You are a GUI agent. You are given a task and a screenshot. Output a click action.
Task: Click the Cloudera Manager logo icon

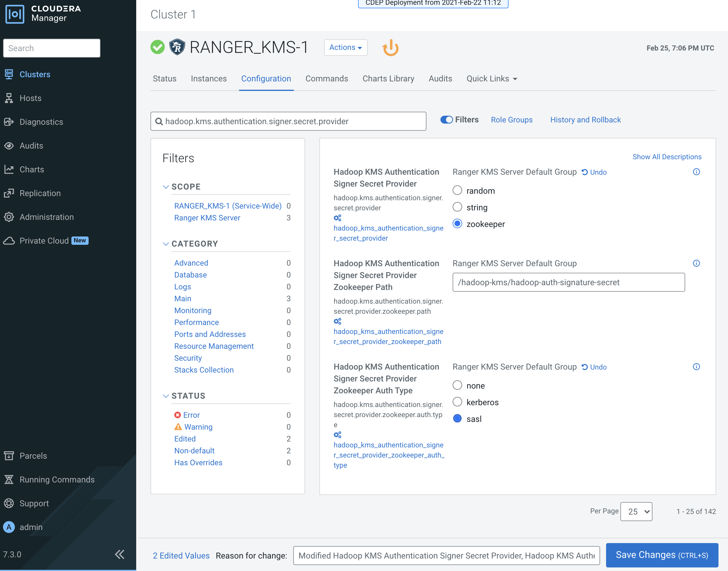click(15, 14)
